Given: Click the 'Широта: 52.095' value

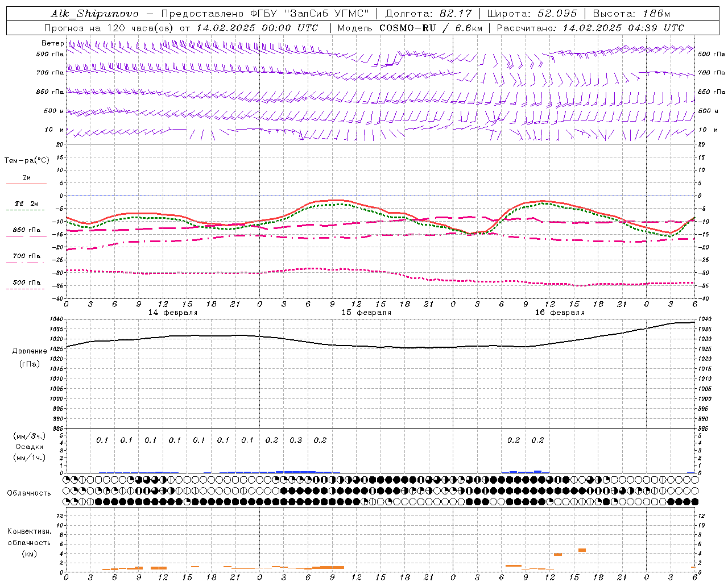Looking at the screenshot, I should (x=532, y=14).
